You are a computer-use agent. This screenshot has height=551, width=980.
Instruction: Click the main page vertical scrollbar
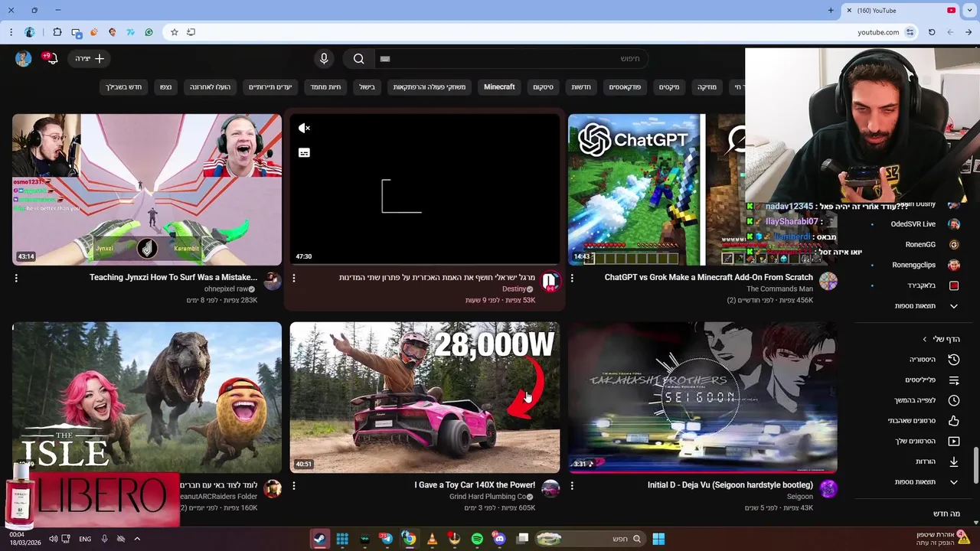click(975, 467)
